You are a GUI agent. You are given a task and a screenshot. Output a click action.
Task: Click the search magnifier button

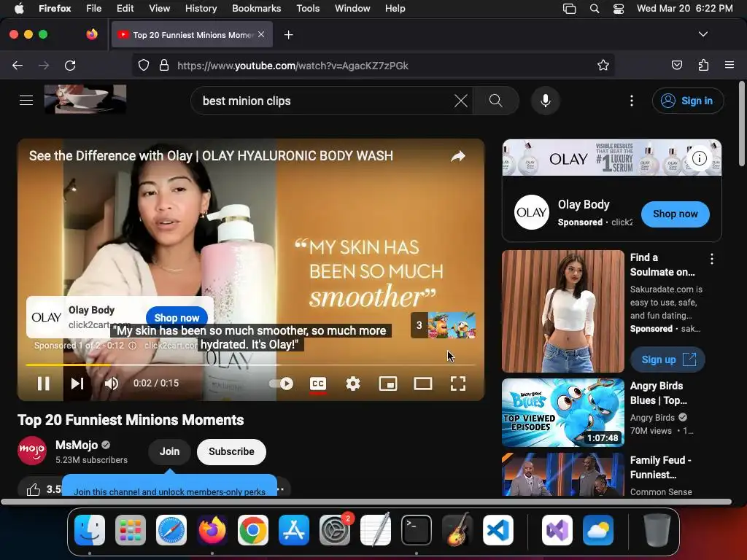(x=496, y=101)
